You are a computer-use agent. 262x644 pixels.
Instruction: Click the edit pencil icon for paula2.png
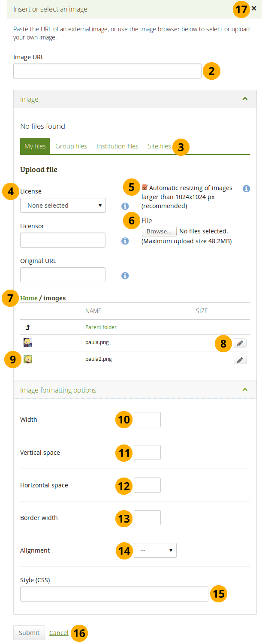click(x=240, y=360)
